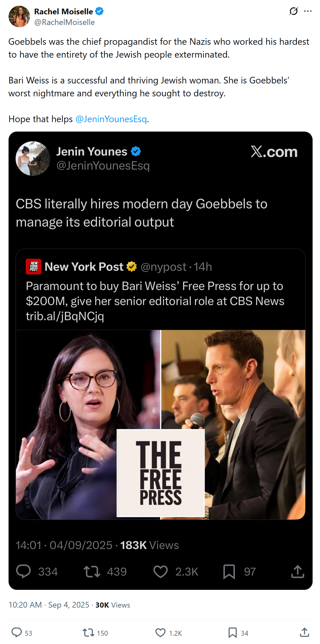Click the heart icon showing 2.3K

click(160, 571)
